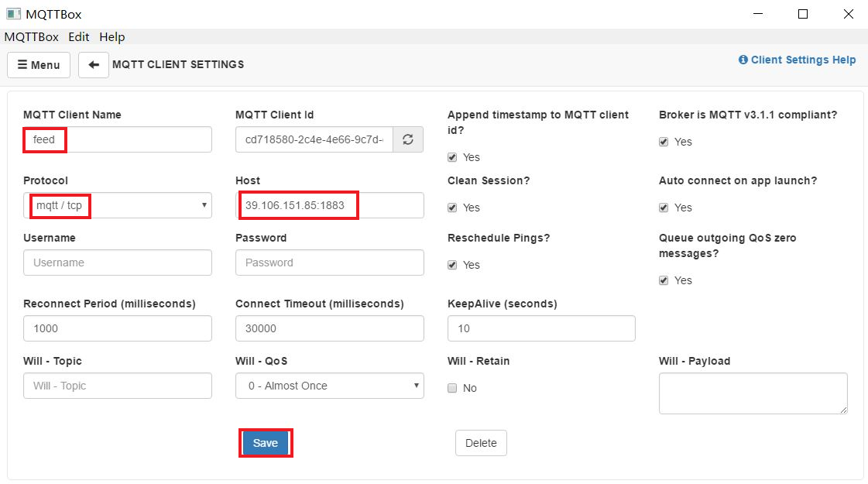This screenshot has width=868, height=484.
Task: Expand the Protocol dropdown
Action: coord(118,205)
